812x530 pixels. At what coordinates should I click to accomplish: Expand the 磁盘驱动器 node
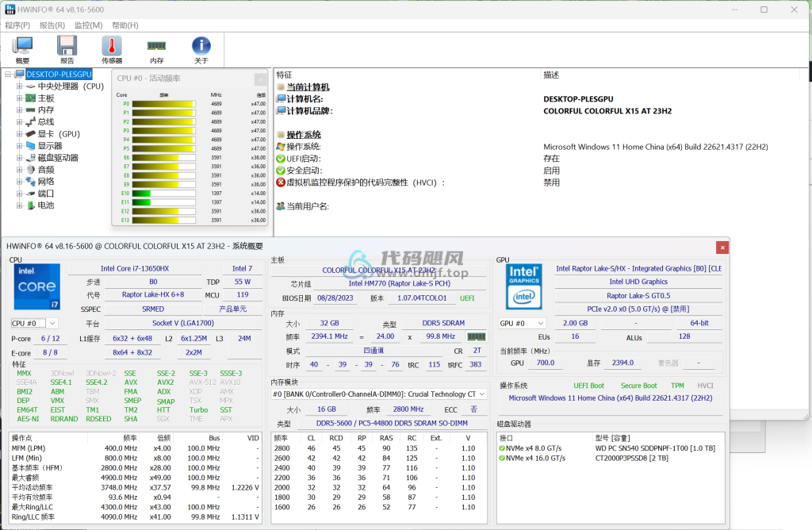click(19, 158)
